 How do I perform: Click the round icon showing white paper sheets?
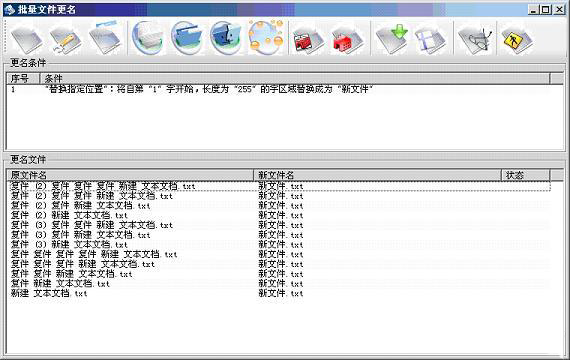pos(147,39)
